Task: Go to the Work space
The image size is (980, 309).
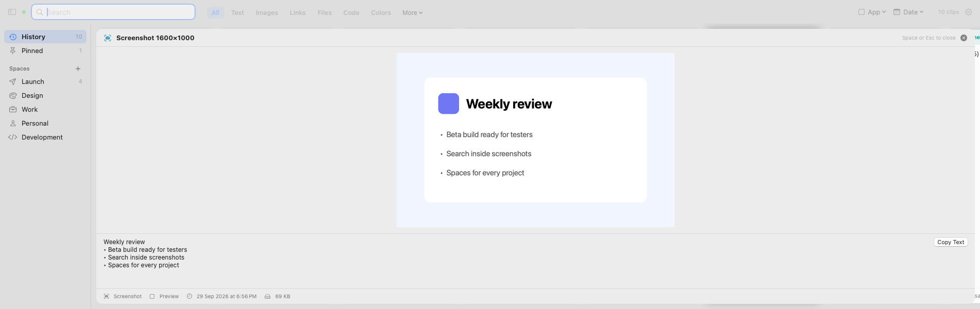Action: coord(45,109)
